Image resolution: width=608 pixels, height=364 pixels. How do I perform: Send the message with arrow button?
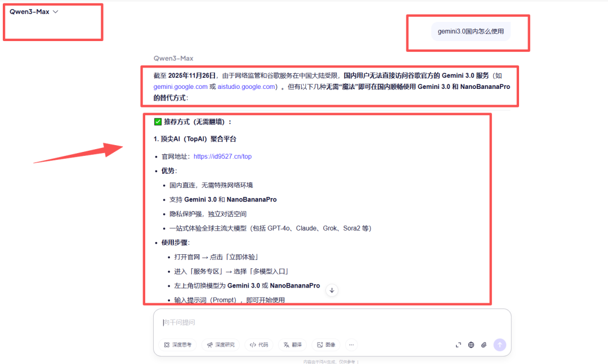click(500, 345)
